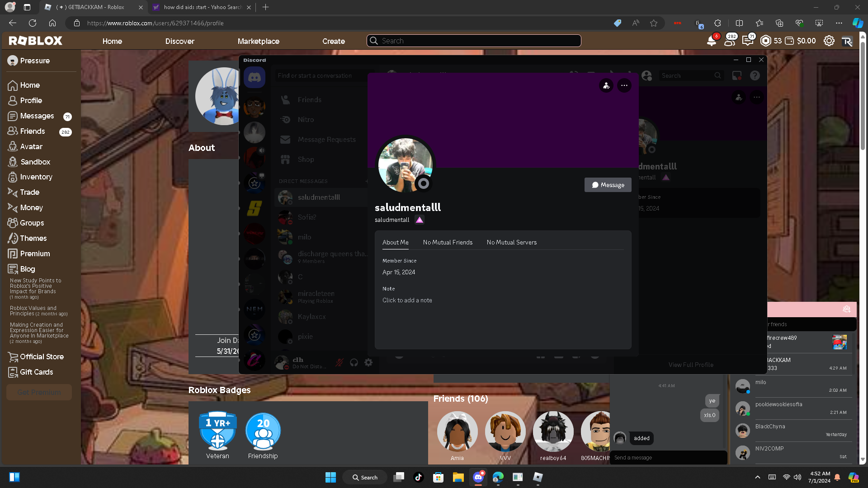Open Roblox notifications bell icon
The width and height of the screenshot is (868, 488).
pyautogui.click(x=711, y=41)
